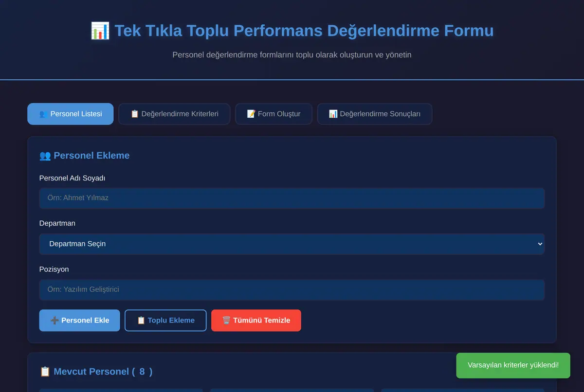Open the Değerlendirme Sonuçları tab

375,114
